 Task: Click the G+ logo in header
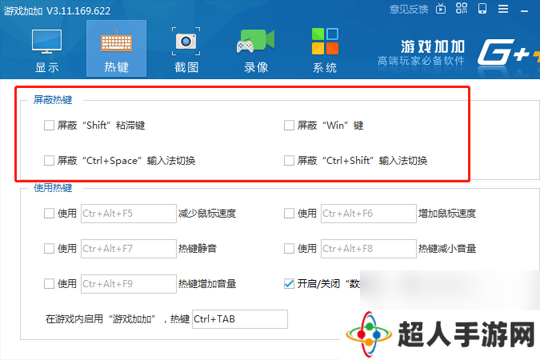pyautogui.click(x=508, y=52)
